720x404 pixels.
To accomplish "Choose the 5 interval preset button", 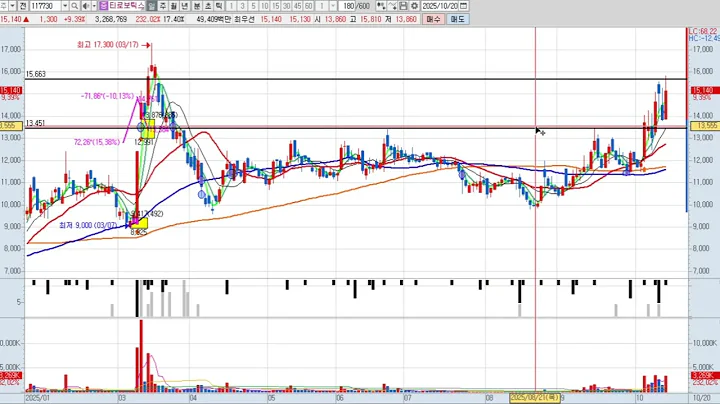I will (253, 6).
